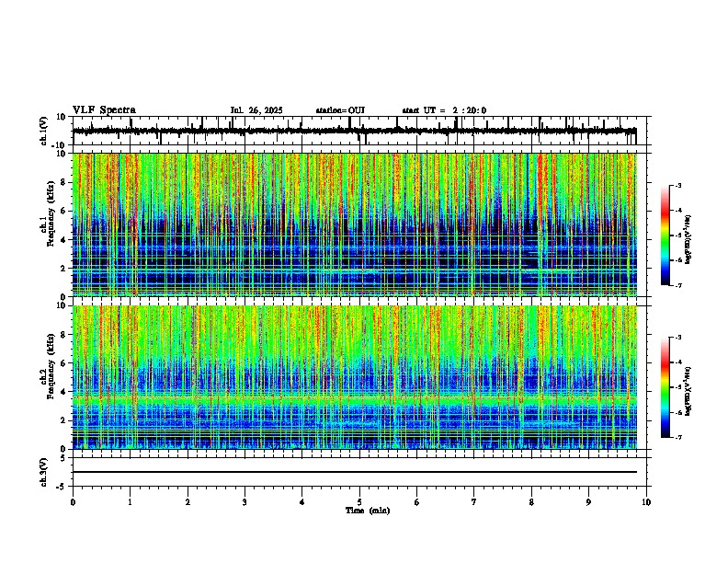Click the "-3" label on ch.1 colorbar
Viewport: 728px width, 563px height.
[x=677, y=185]
